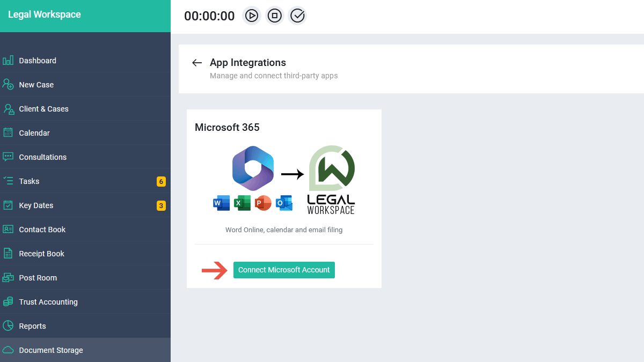Image resolution: width=644 pixels, height=362 pixels.
Task: Go to Post Room
Action: tap(85, 278)
